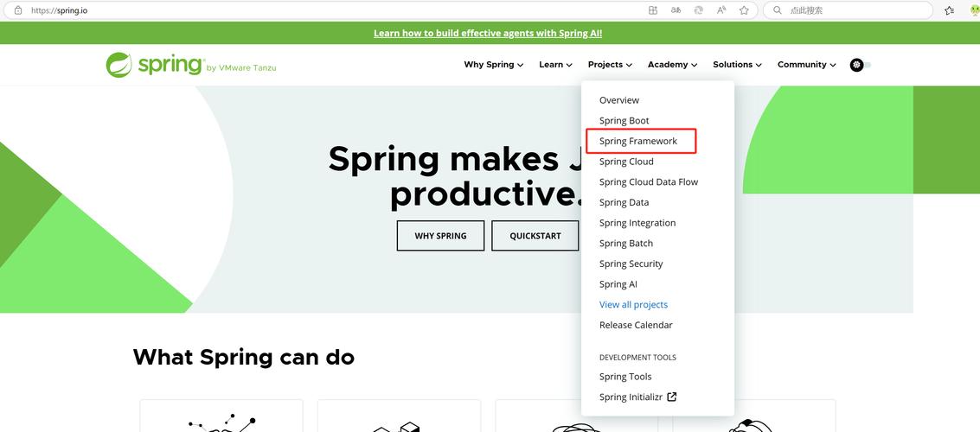Open the Release Calendar entry

coord(637,325)
